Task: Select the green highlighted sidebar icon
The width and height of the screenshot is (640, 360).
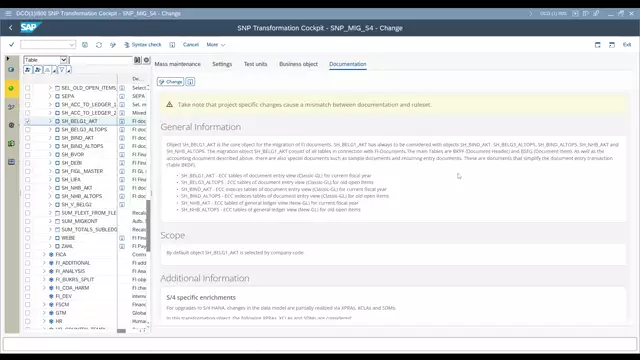Action: pos(11,88)
